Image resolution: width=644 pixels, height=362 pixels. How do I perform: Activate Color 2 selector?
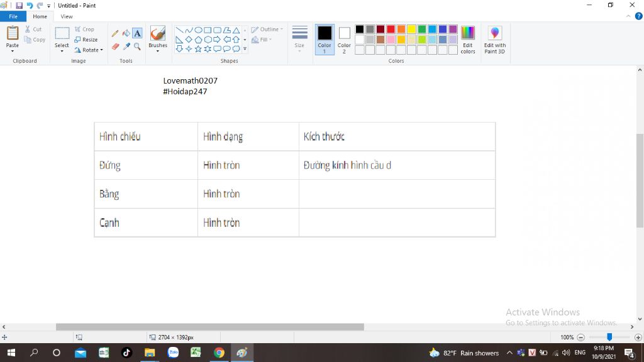[x=344, y=40]
